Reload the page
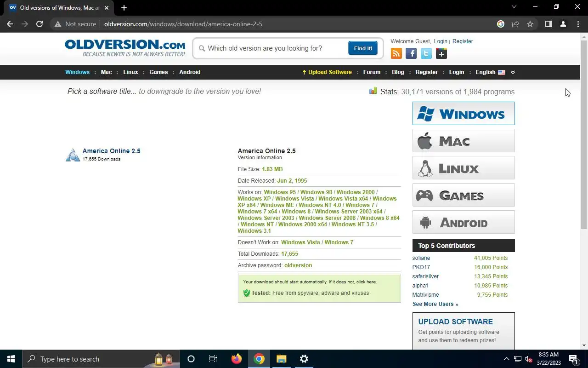 coord(40,24)
